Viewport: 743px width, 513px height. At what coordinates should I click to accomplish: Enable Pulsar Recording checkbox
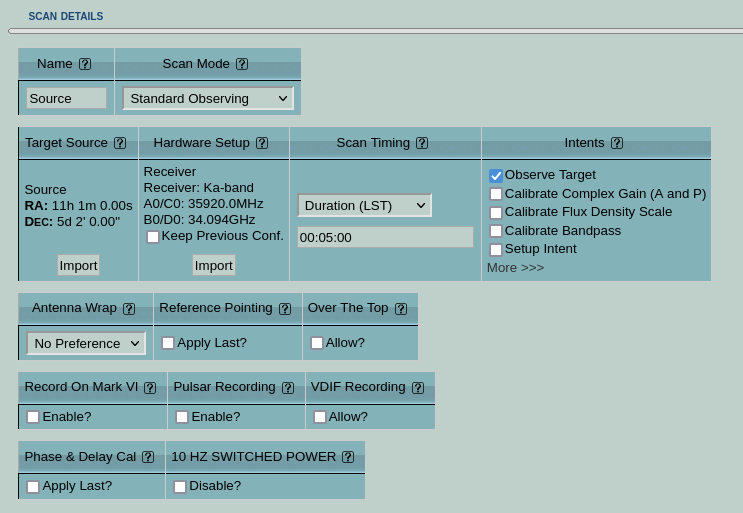182,417
